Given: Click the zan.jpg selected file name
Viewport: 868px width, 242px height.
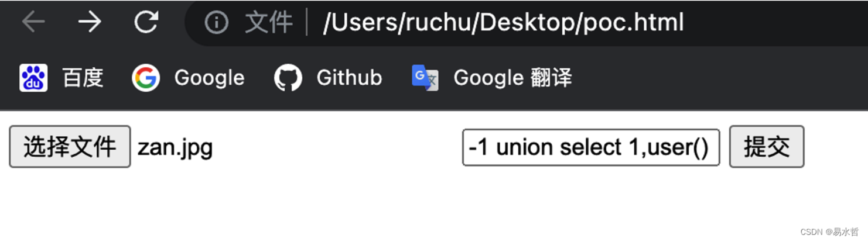Looking at the screenshot, I should click(x=175, y=147).
